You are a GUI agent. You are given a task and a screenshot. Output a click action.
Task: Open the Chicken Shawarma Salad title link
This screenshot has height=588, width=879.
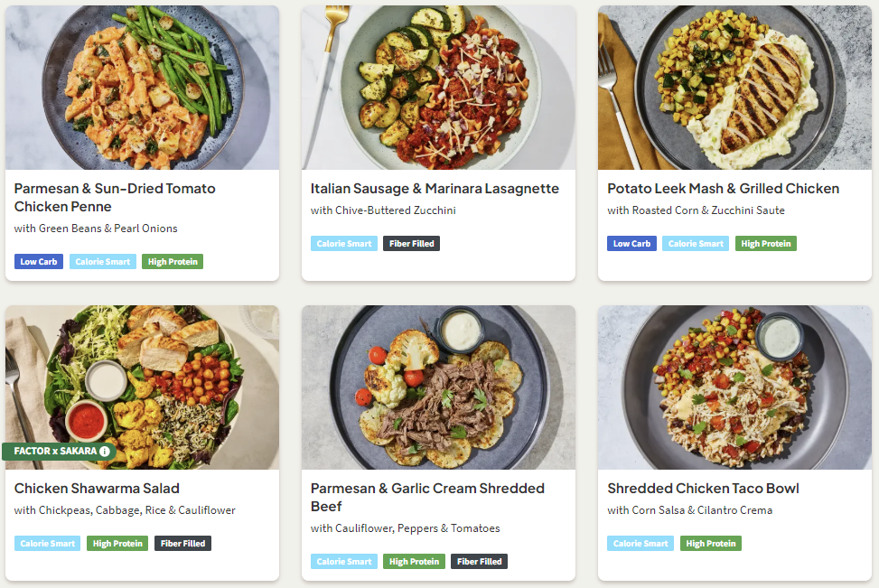coord(97,489)
